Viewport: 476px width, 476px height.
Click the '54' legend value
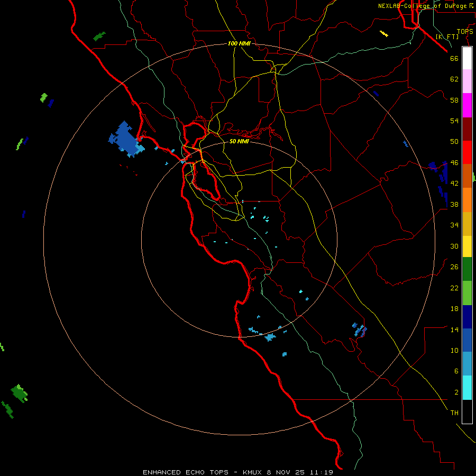coord(454,121)
